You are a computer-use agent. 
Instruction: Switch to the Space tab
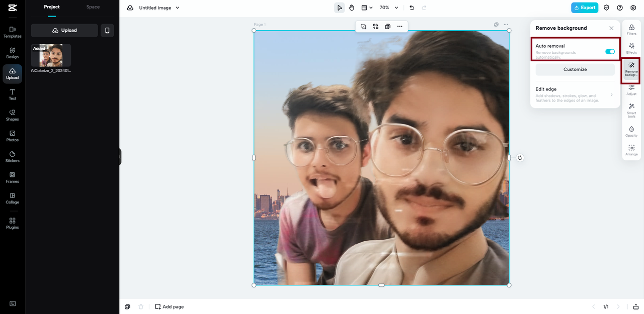point(93,7)
